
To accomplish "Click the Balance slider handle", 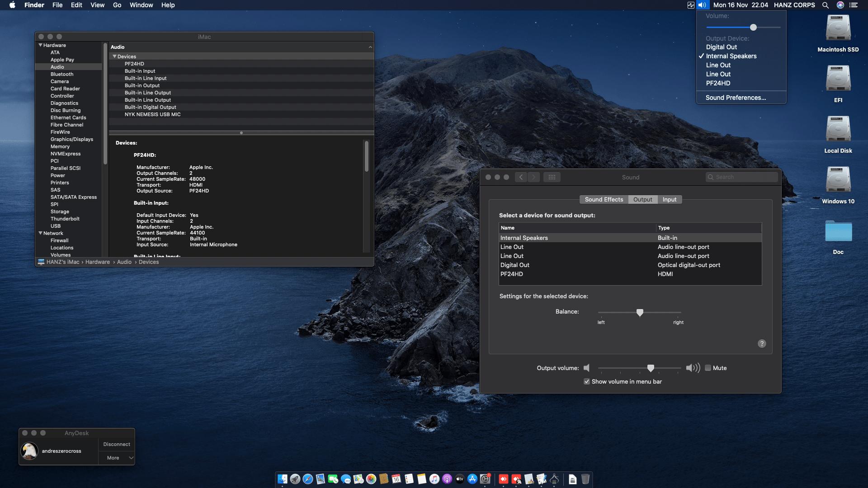I will coord(640,312).
